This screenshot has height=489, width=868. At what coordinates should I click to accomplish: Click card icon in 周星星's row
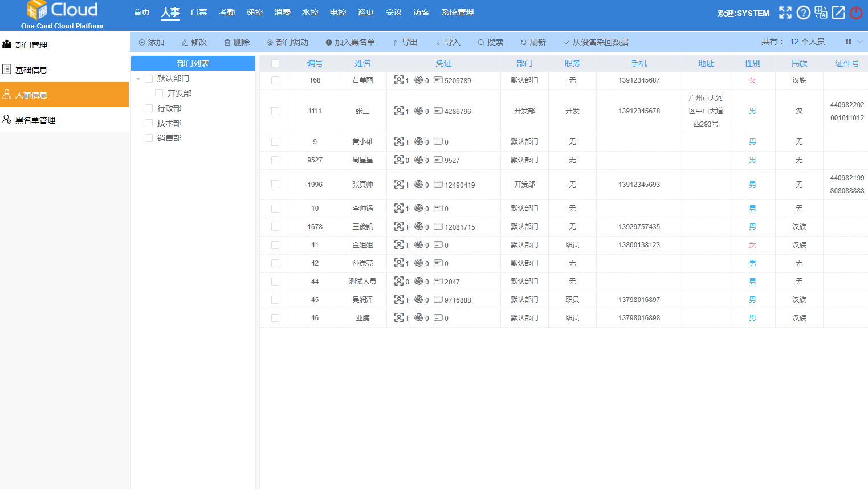tap(438, 160)
